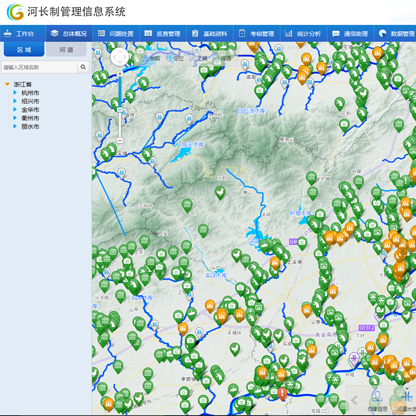Click the zoom-out minus button on map
Viewport: 416px width, 416px height.
click(x=120, y=140)
